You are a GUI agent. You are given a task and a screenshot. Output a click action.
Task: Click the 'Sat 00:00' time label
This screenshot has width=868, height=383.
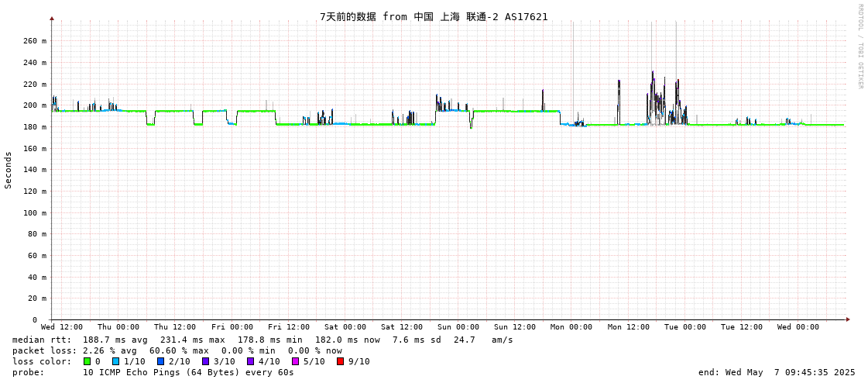pos(345,327)
